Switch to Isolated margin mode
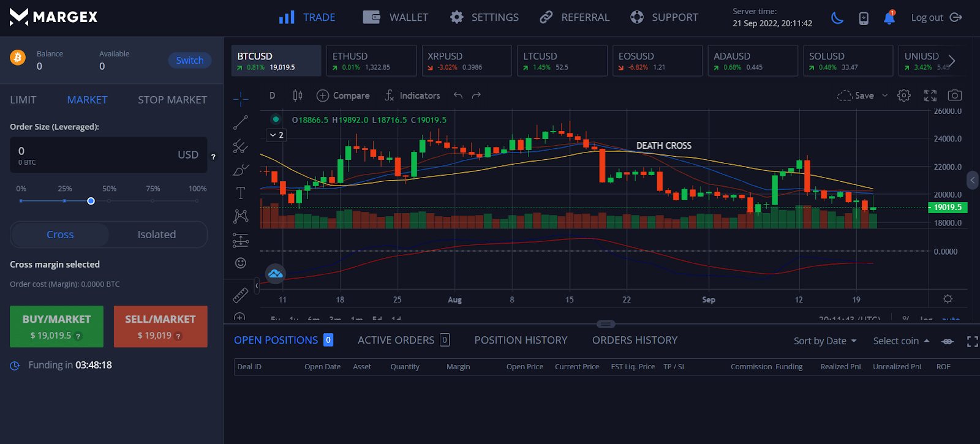Image resolution: width=980 pixels, height=444 pixels. 157,235
